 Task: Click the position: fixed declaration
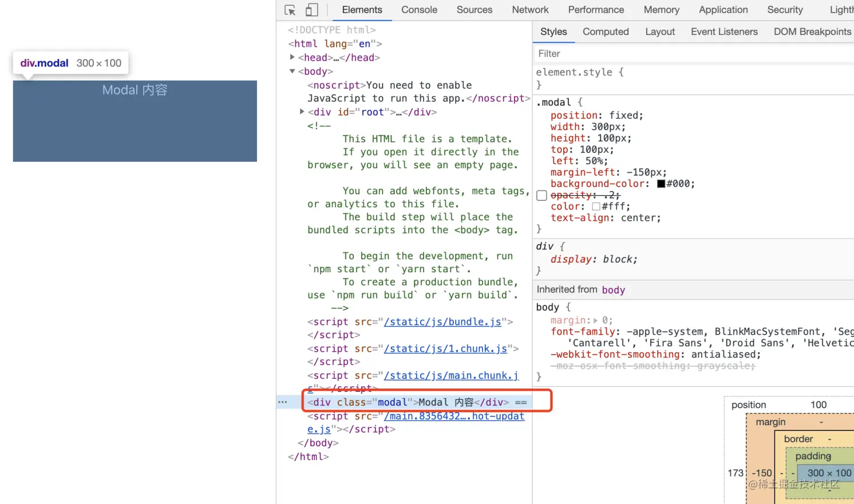pos(597,116)
